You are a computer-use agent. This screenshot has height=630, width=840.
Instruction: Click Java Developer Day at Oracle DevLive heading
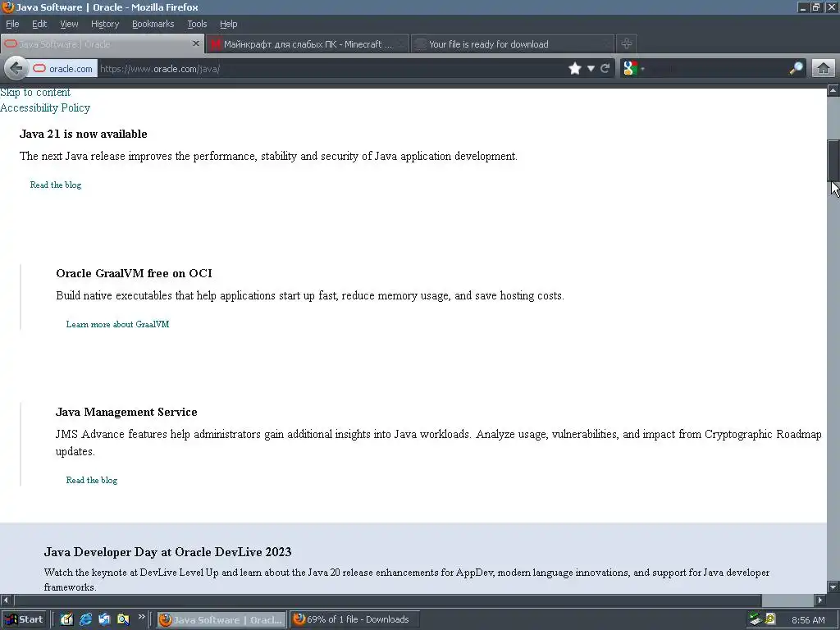click(167, 552)
